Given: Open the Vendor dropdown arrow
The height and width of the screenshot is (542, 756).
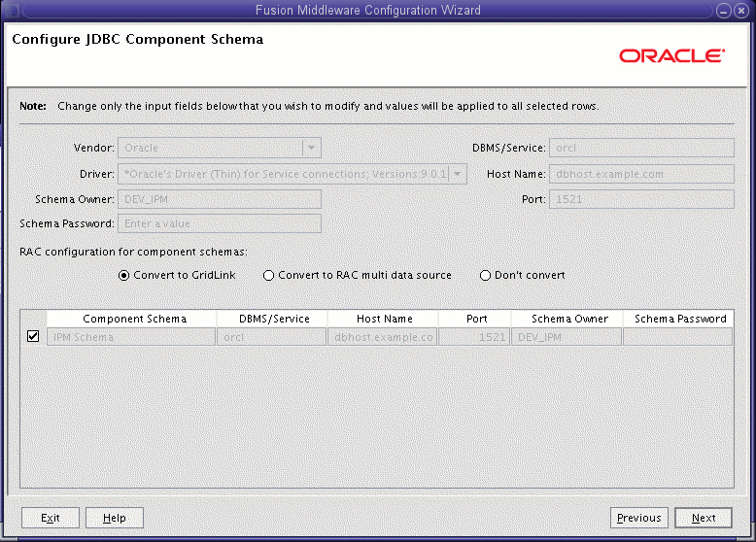Looking at the screenshot, I should coord(312,148).
